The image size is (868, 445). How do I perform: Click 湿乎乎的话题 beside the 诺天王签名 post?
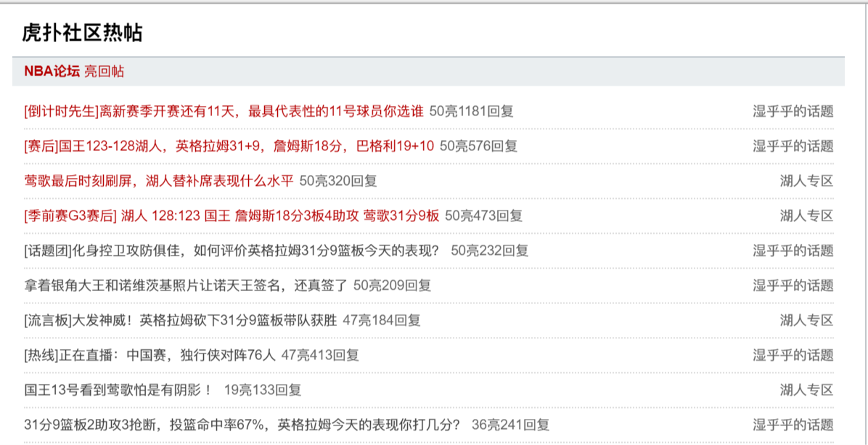(793, 285)
